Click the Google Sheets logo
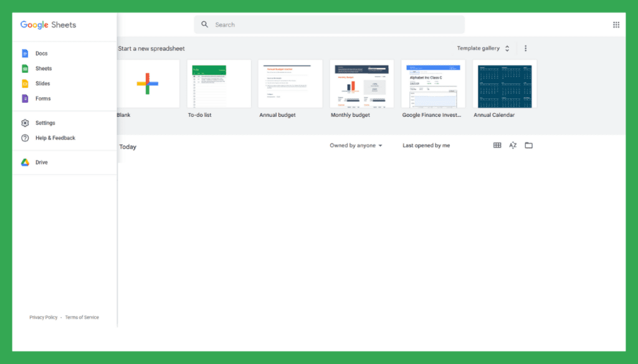 [x=48, y=25]
